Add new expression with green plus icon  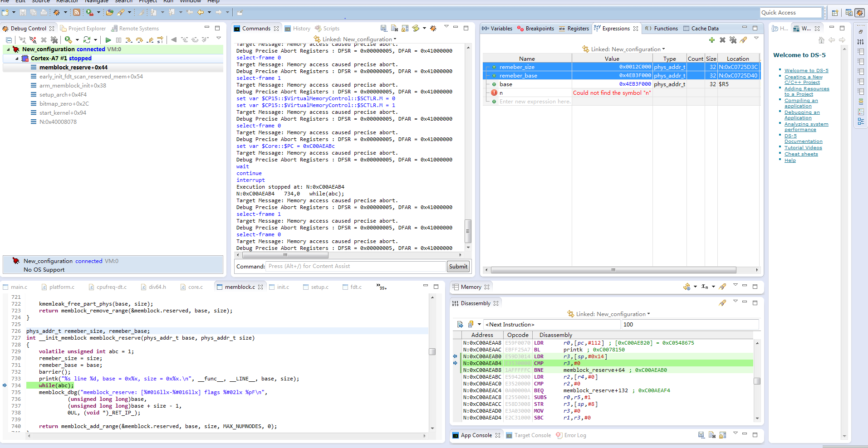point(711,40)
